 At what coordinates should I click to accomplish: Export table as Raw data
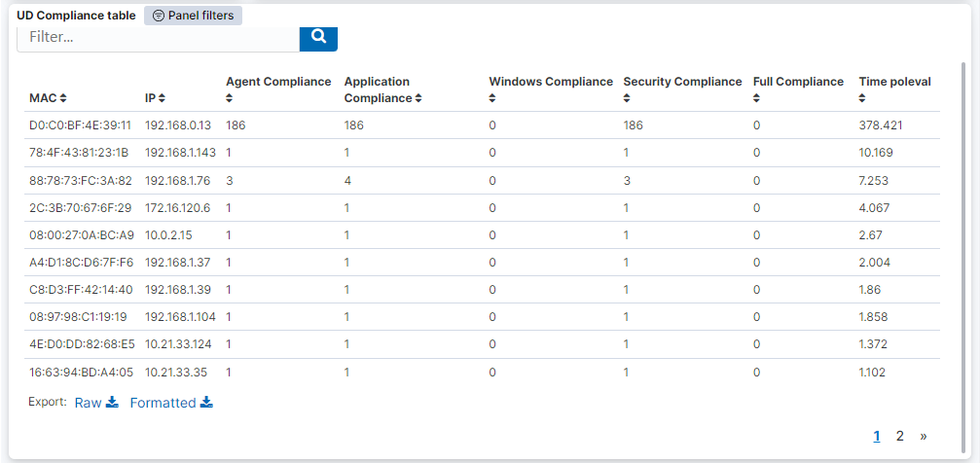click(x=95, y=403)
